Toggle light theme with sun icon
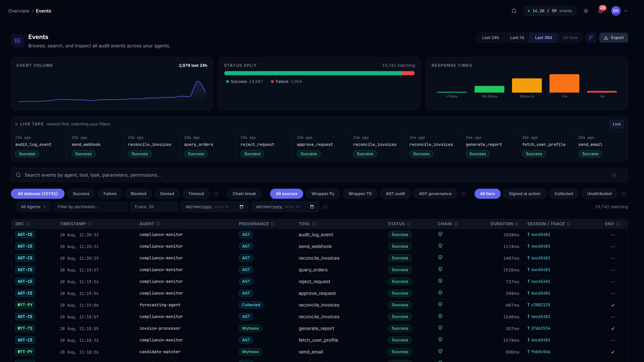 pyautogui.click(x=586, y=11)
